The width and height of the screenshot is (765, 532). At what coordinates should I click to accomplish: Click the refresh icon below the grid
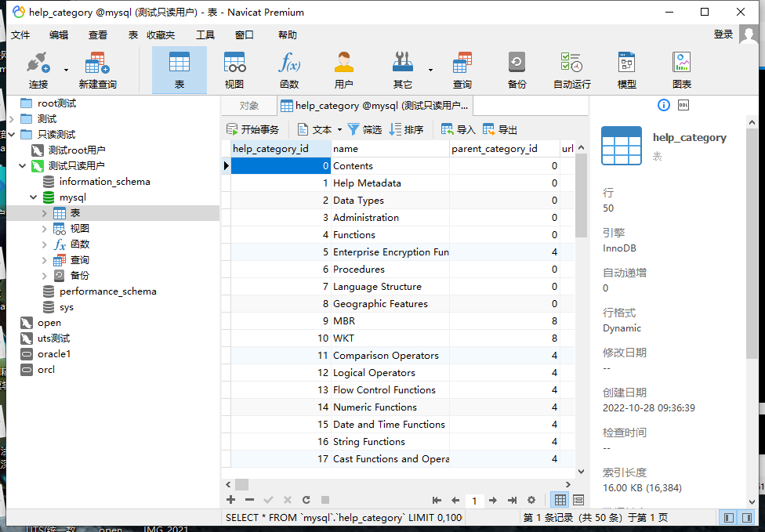[x=306, y=500]
